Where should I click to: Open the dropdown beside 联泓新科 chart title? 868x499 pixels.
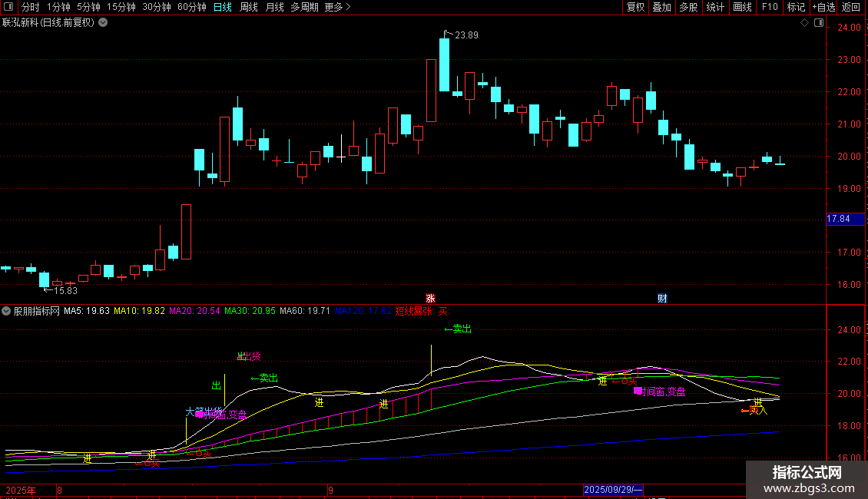coord(103,23)
